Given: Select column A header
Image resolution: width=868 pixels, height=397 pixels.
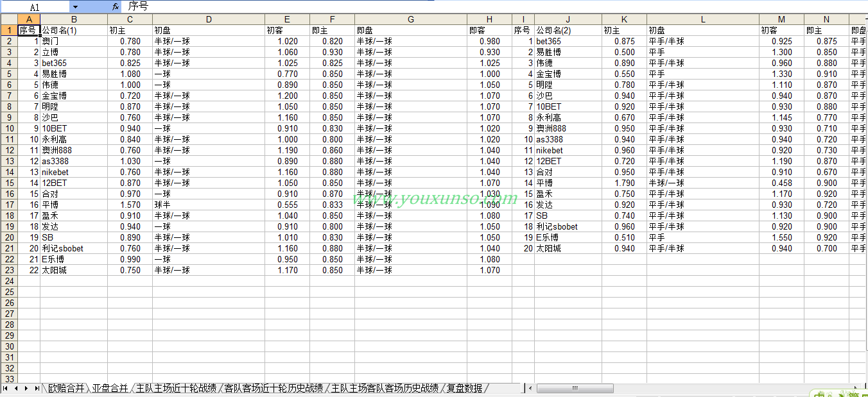Looking at the screenshot, I should point(29,19).
